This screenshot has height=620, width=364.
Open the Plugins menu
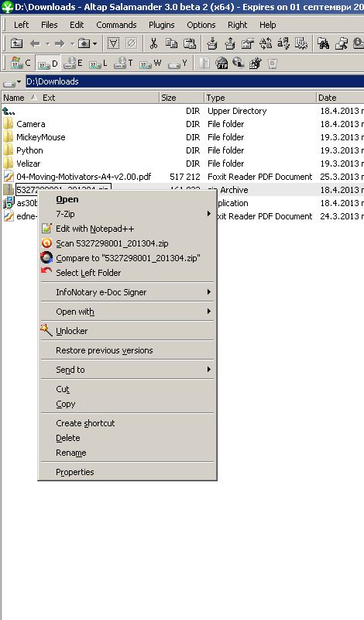161,25
